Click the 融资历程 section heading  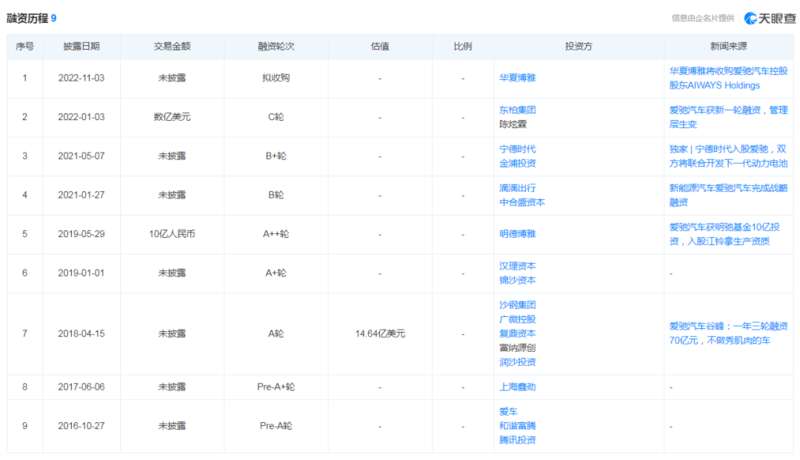pos(27,18)
